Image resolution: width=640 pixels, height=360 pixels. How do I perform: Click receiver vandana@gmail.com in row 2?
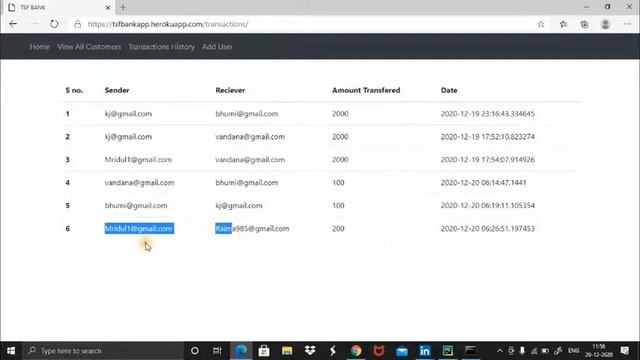250,137
